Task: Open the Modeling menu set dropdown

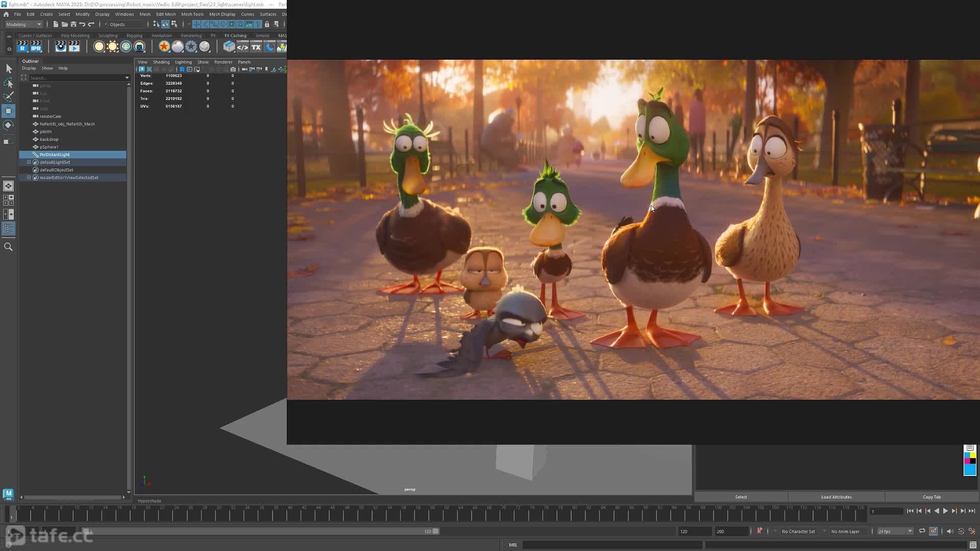Action: [x=23, y=24]
